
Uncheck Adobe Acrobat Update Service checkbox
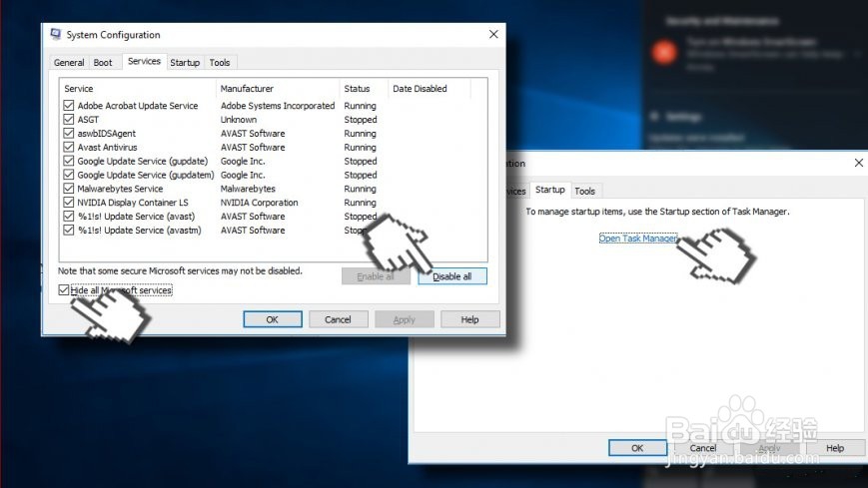(x=69, y=105)
